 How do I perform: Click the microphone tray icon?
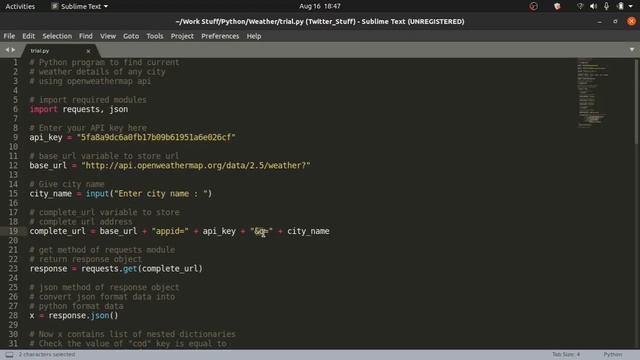(x=607, y=6)
